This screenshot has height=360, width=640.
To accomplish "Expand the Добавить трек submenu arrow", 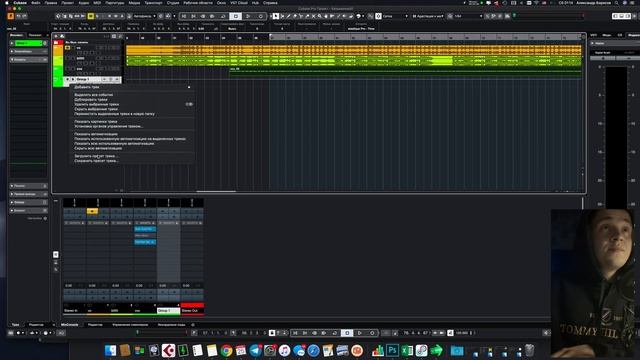I will [189, 87].
